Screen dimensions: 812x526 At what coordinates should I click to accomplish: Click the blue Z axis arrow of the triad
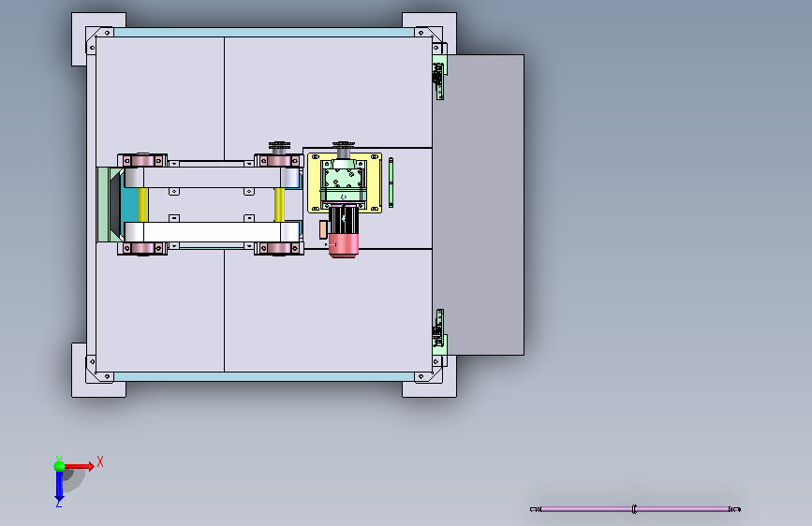(59, 487)
